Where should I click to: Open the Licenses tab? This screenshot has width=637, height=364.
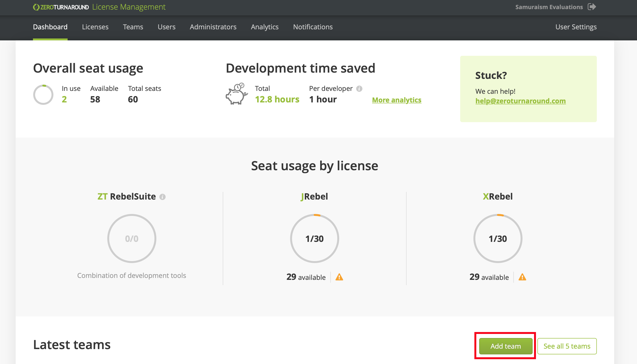(95, 27)
